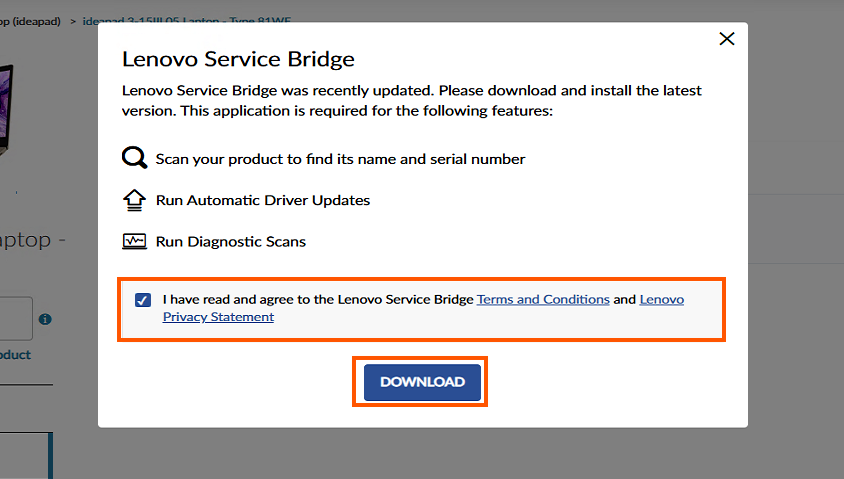Open the ideapad 3-15IIL05 Laptop breadcrumb link
Viewport: 844px width, 479px height.
(x=186, y=22)
